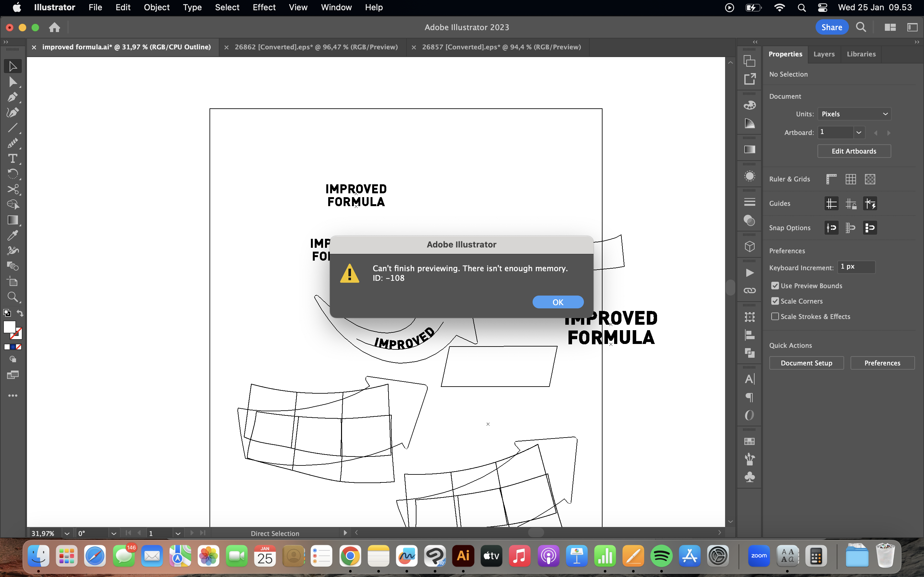The width and height of the screenshot is (924, 577).
Task: Dismiss the memory warning with OK
Action: click(x=558, y=301)
